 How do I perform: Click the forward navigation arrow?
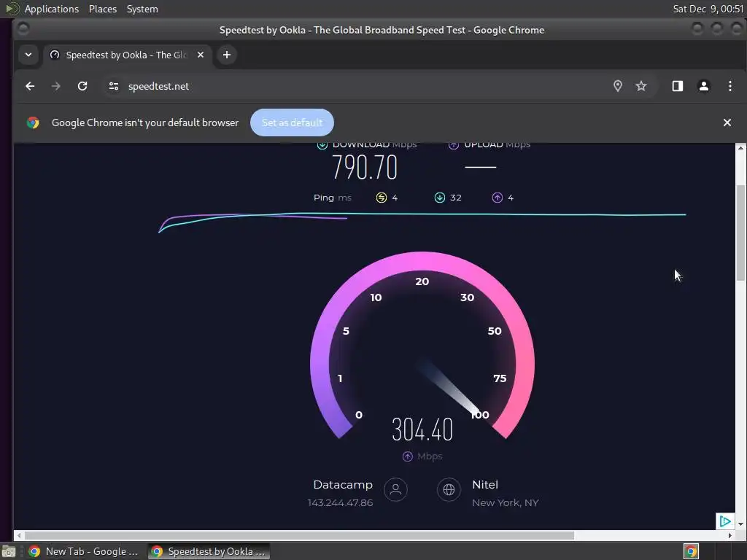[x=55, y=86]
